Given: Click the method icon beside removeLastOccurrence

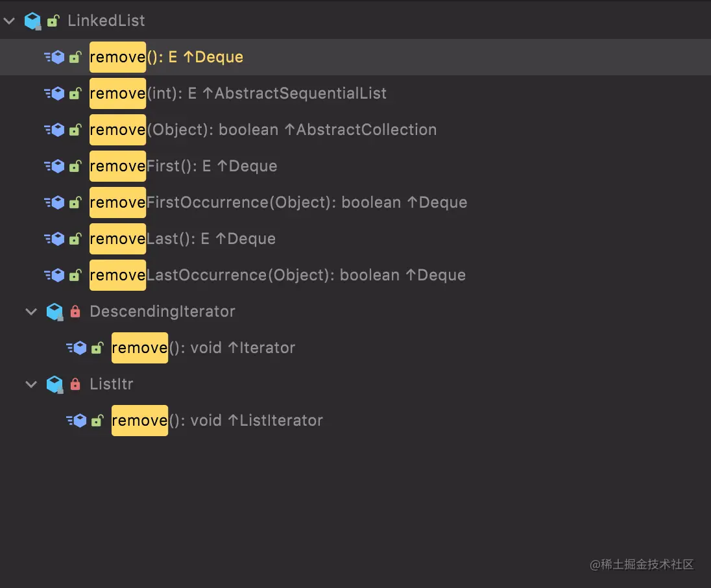Looking at the screenshot, I should click(54, 275).
